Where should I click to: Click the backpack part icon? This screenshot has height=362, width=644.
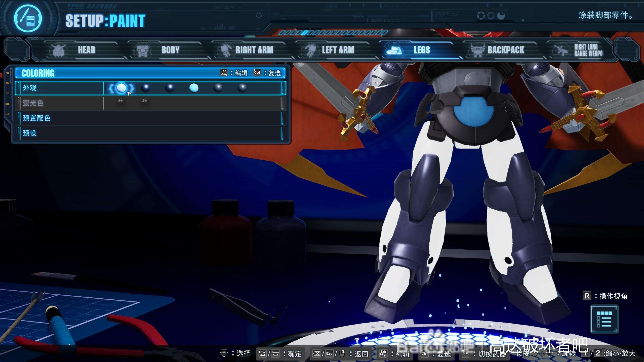point(477,51)
